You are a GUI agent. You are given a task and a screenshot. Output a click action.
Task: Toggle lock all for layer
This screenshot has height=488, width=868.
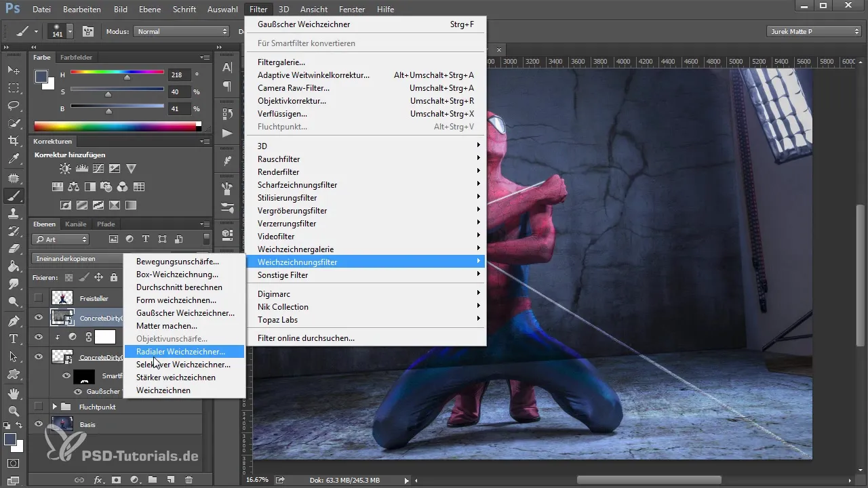[113, 277]
